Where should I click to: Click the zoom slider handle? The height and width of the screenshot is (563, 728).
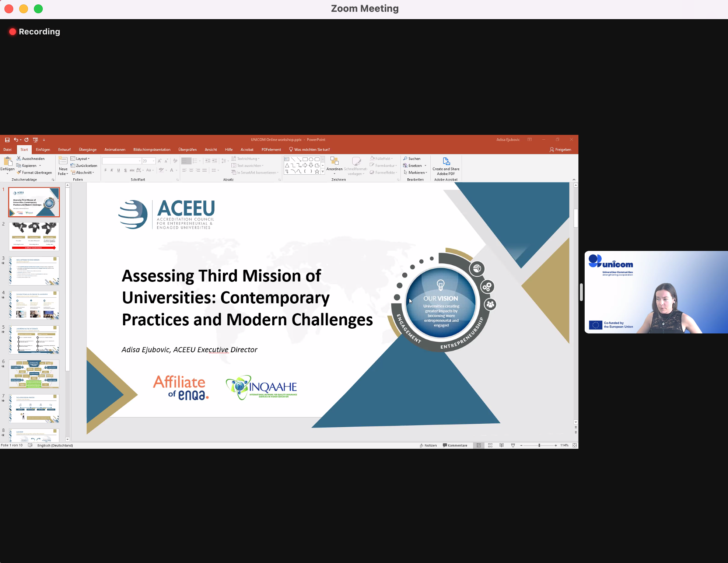539,445
